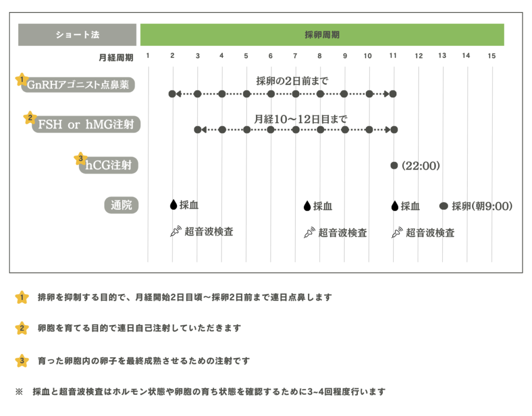Screen dimensions: 532x416
Task: Click the 採卵(朝9:00) dot marker
Action: [x=444, y=205]
